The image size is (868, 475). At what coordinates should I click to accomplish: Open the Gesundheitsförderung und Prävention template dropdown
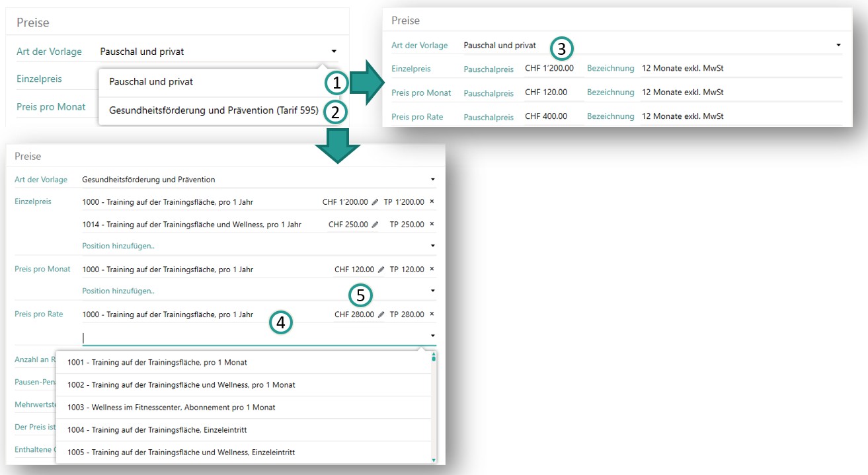[x=432, y=180]
